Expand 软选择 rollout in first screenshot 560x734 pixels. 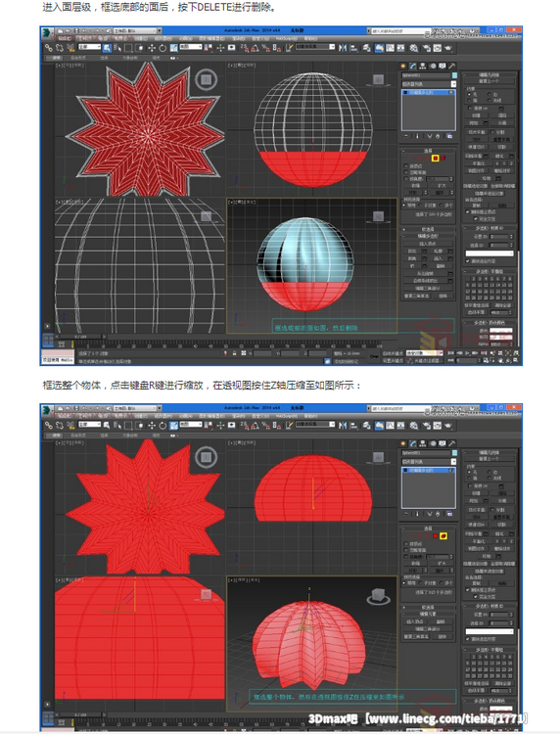[x=428, y=229]
